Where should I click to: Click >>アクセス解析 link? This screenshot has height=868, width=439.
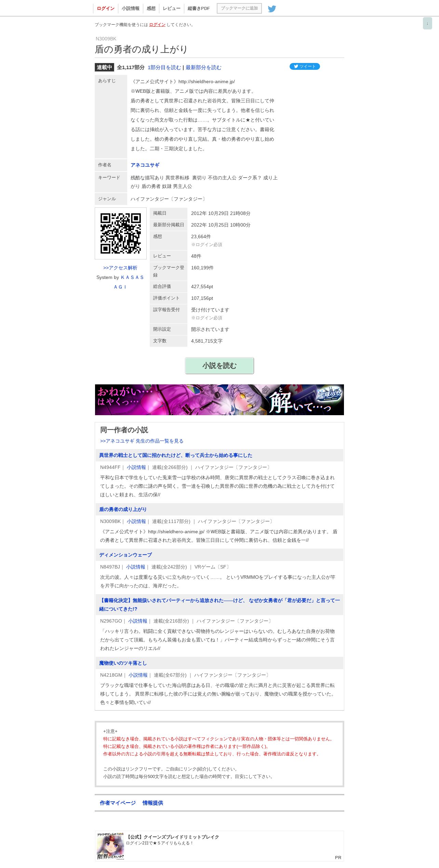[120, 268]
